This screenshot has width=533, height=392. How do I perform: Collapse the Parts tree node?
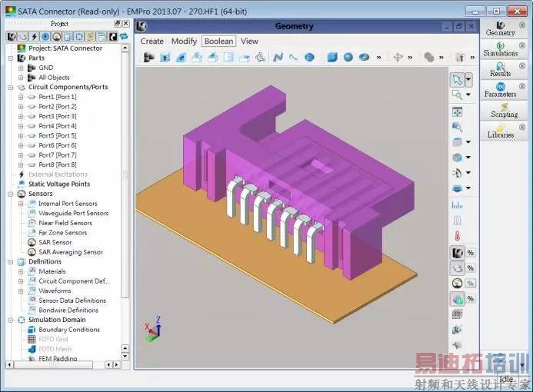tap(11, 58)
